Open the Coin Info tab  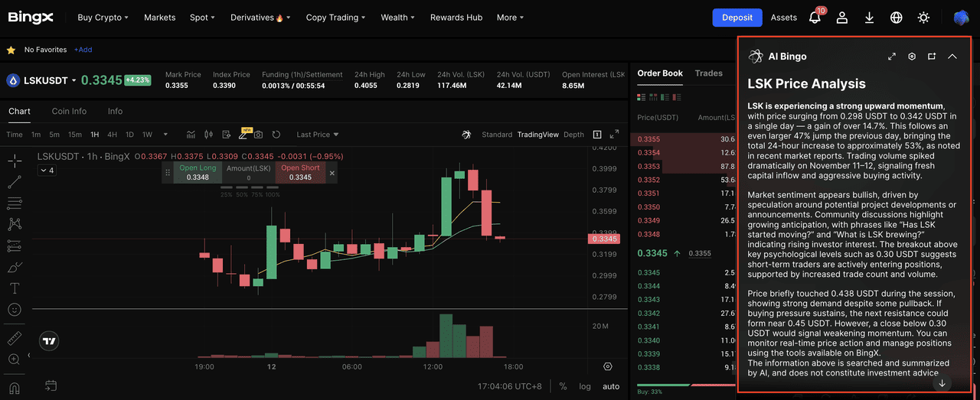tap(69, 111)
